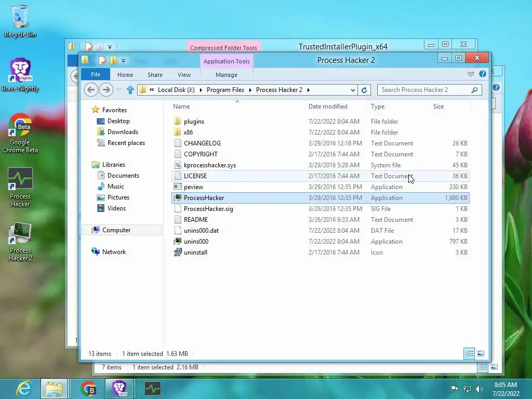Screen dimensions: 532x399
Task: Select Downloads in the navigation pane
Action: click(x=123, y=131)
